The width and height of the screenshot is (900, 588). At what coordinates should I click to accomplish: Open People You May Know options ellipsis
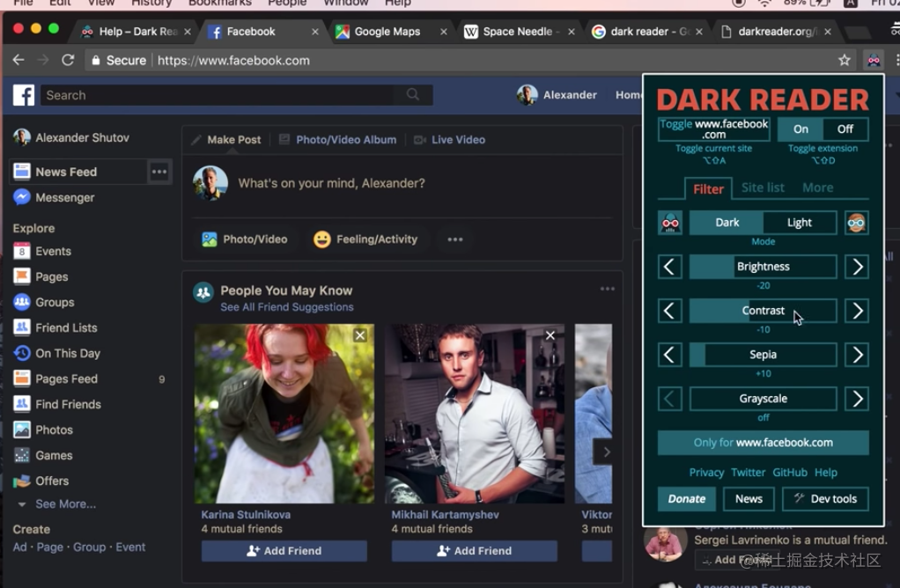tap(608, 289)
